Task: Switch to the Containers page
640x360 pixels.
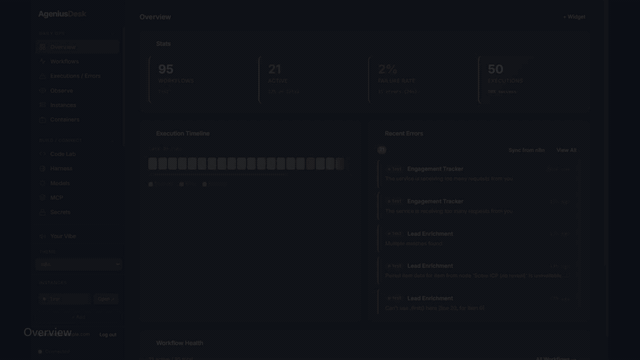Action: coord(78,120)
